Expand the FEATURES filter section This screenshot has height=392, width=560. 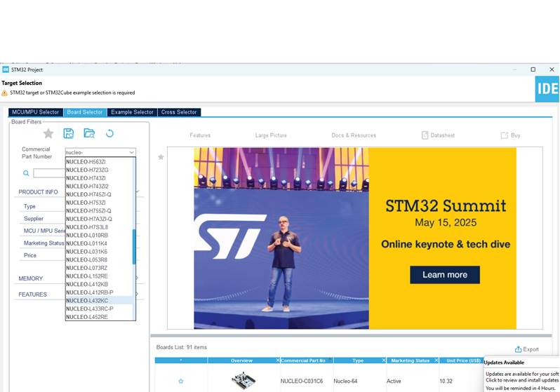pos(137,295)
